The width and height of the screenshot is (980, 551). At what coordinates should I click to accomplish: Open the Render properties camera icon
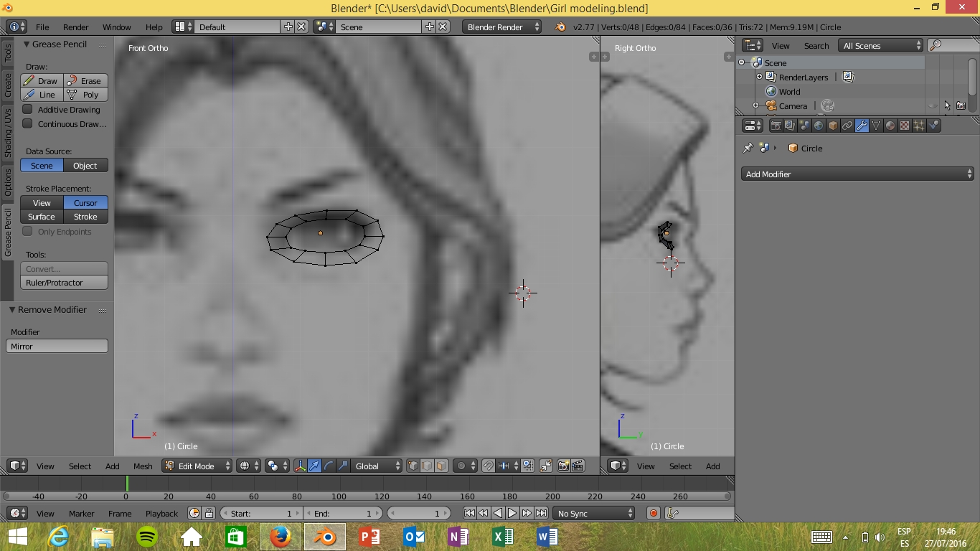coord(776,126)
